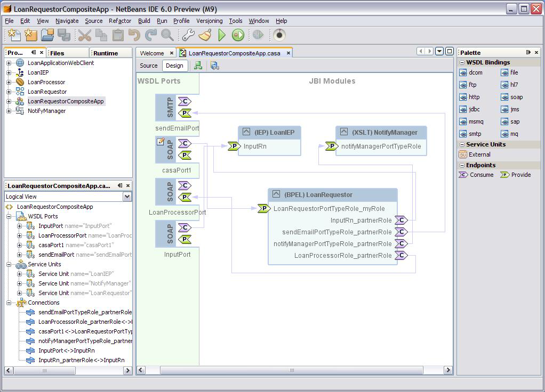Open the editor tabs dropdown list arrow
The height and width of the screenshot is (392, 545).
point(439,51)
